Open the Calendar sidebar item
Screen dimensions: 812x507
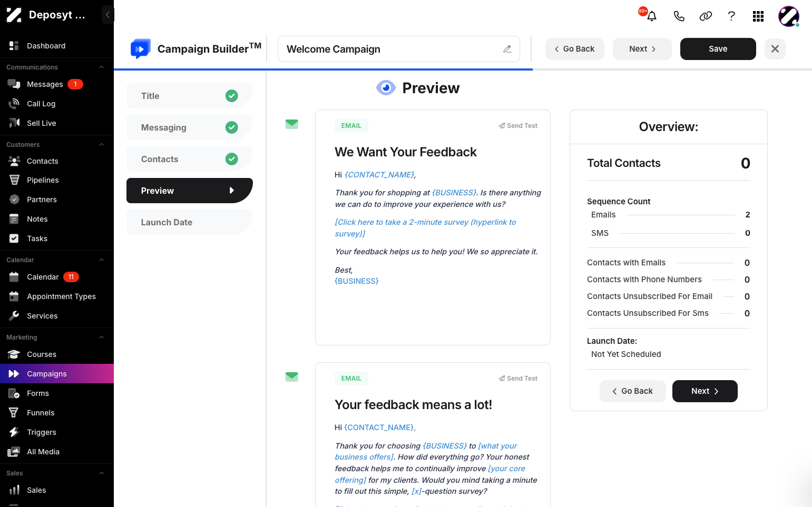point(57,277)
